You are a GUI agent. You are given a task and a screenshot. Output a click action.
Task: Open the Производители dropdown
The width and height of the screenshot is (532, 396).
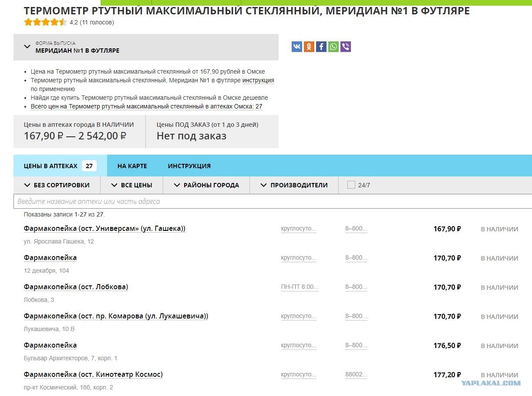(294, 185)
